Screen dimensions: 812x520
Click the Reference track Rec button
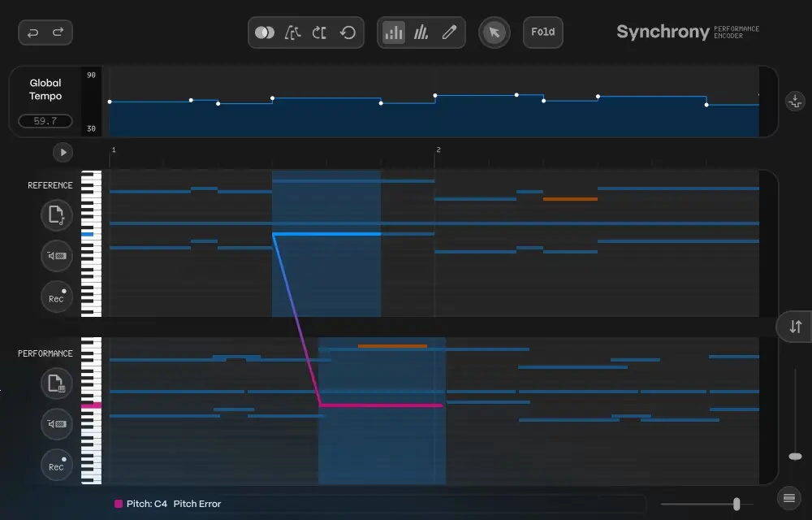tap(57, 297)
